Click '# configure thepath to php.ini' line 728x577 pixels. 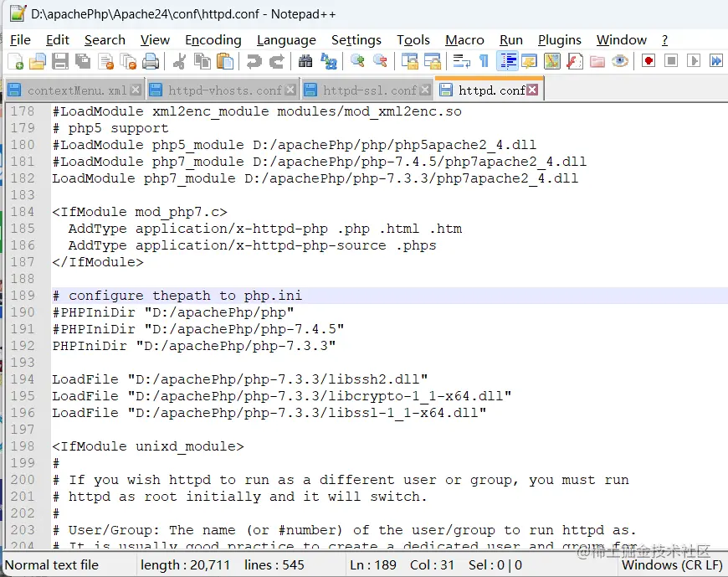point(177,296)
